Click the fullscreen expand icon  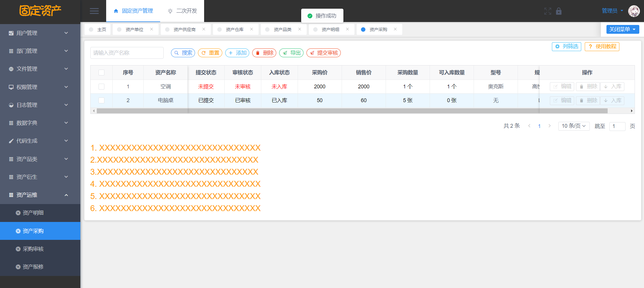pos(548,11)
